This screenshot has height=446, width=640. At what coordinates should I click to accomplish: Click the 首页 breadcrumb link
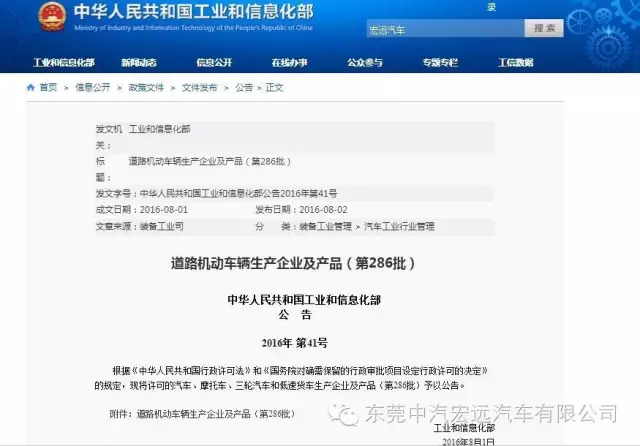tap(48, 87)
